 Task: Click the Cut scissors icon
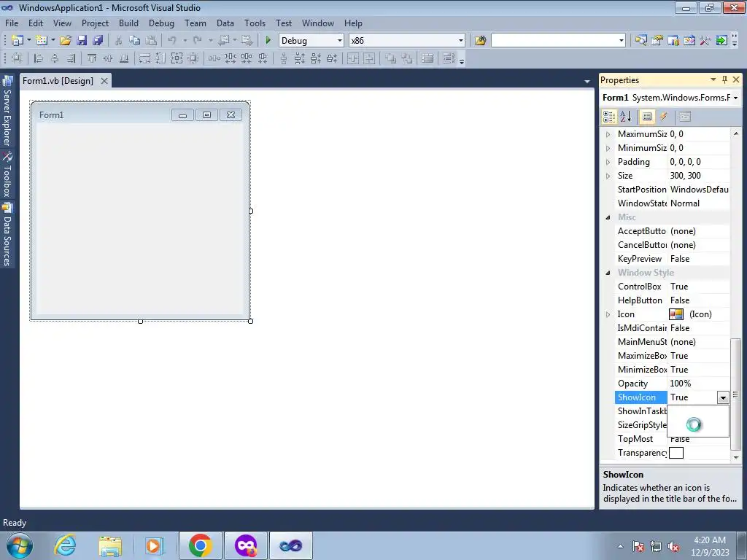(119, 41)
